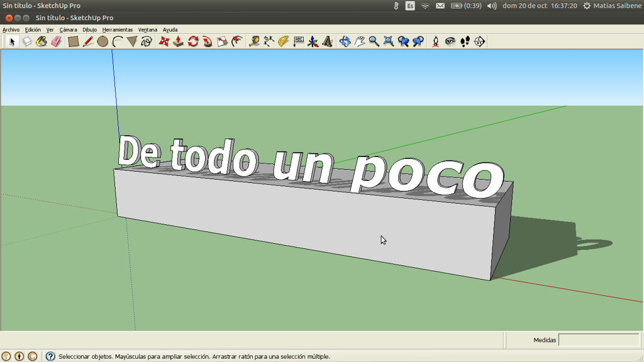Image resolution: width=644 pixels, height=362 pixels.
Task: Select the Rectangle drawing tool
Action: click(73, 41)
